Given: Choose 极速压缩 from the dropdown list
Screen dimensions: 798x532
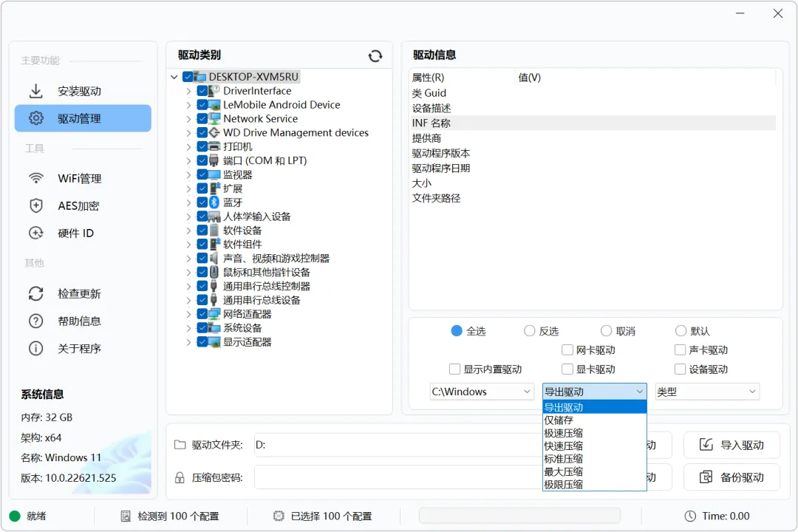Looking at the screenshot, I should pos(594,433).
